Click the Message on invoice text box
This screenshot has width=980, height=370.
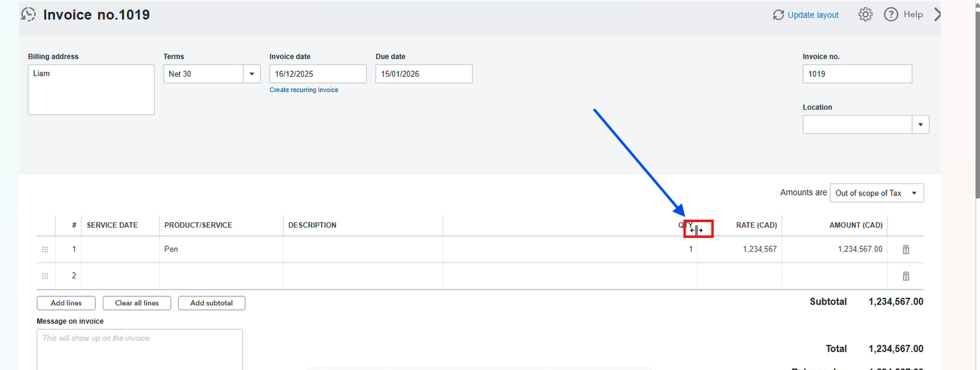140,349
